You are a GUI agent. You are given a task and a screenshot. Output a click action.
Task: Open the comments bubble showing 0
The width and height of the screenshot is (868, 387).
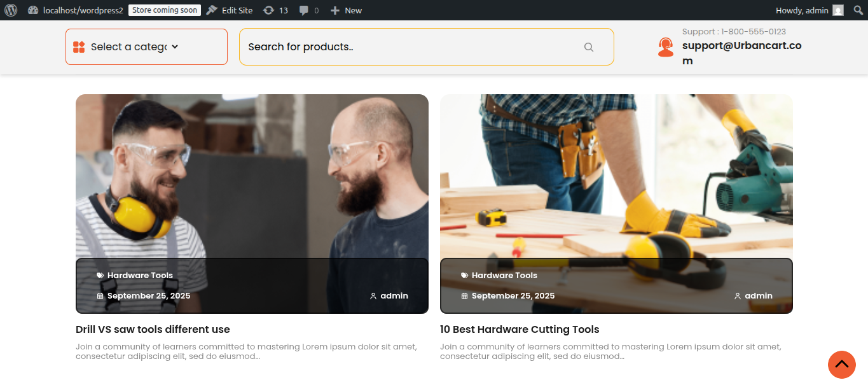(309, 10)
